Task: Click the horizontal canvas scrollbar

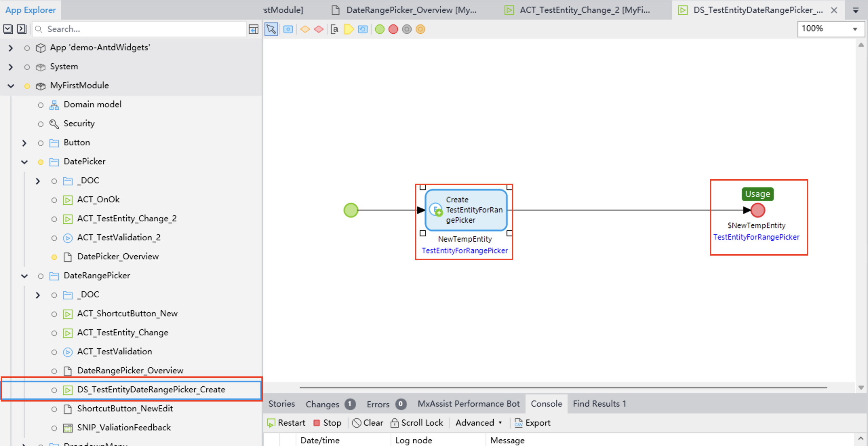Action: (x=563, y=387)
